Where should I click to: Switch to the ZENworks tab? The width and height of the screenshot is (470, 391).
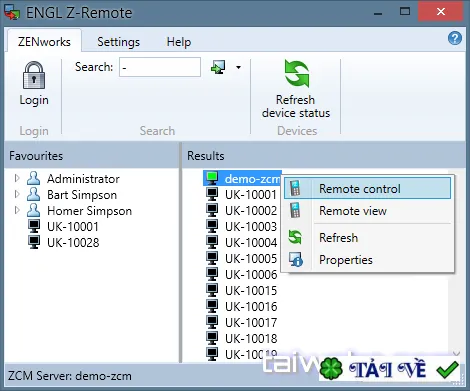[x=44, y=42]
